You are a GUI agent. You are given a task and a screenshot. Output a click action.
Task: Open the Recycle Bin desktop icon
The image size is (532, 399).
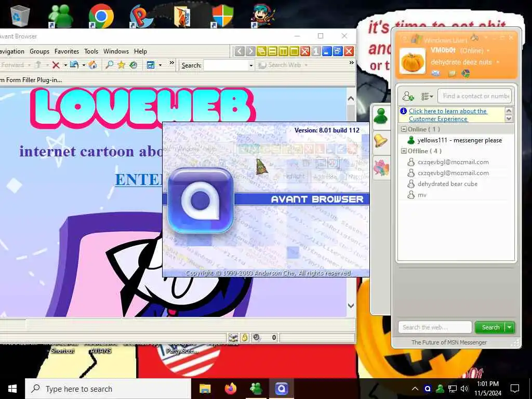point(20,15)
